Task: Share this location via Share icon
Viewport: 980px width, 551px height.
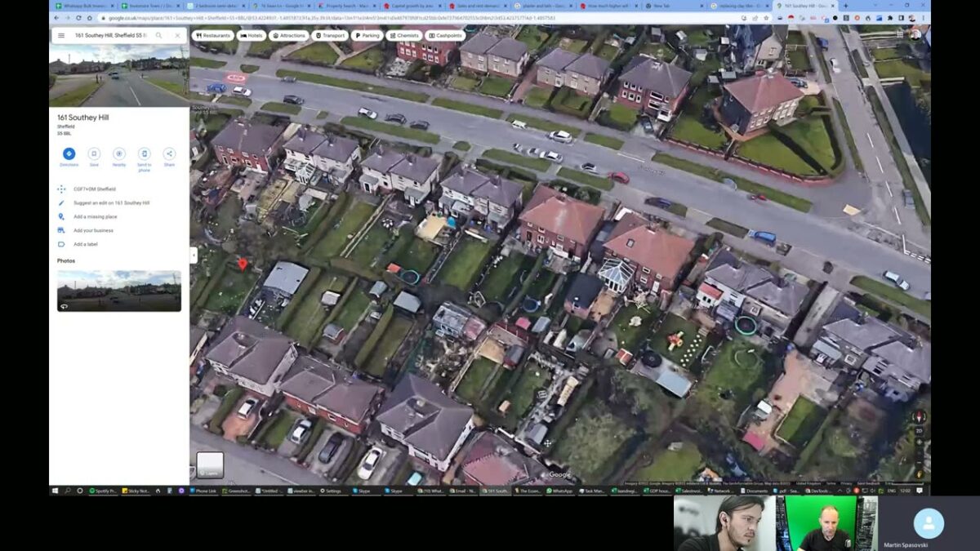Action: 169,154
